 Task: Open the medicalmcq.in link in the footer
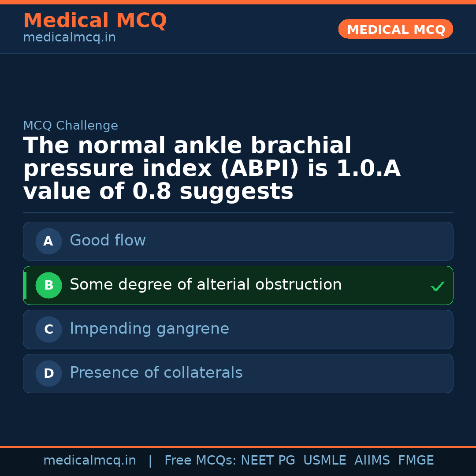click(x=89, y=461)
